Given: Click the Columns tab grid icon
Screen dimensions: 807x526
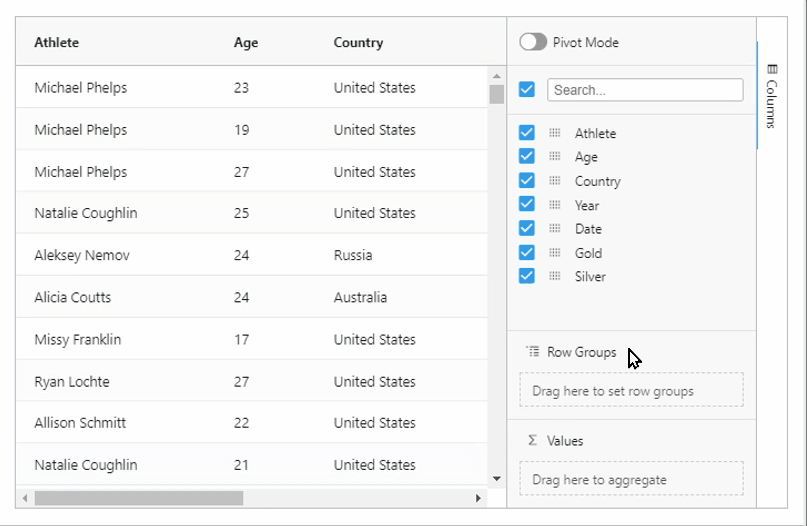Looking at the screenshot, I should [x=771, y=69].
